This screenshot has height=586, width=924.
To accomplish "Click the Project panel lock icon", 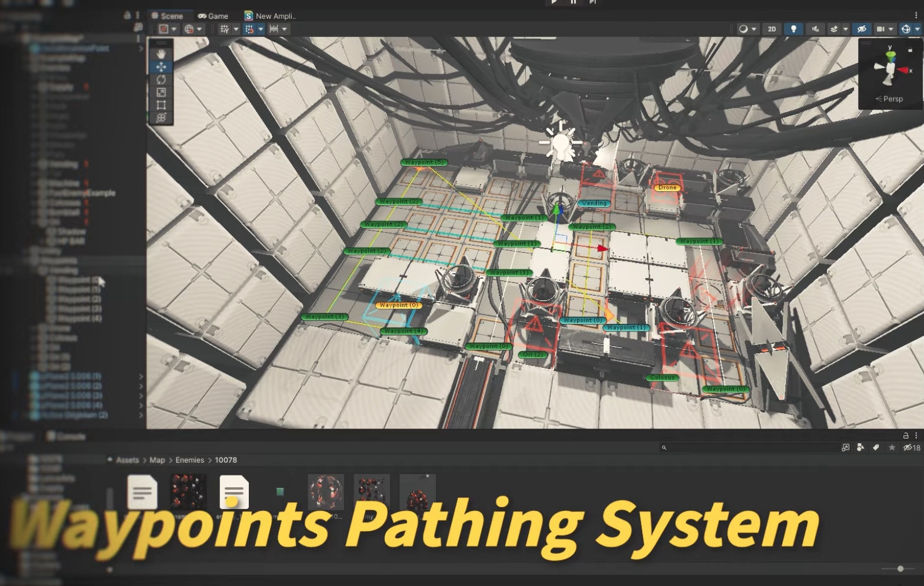I will 906,436.
